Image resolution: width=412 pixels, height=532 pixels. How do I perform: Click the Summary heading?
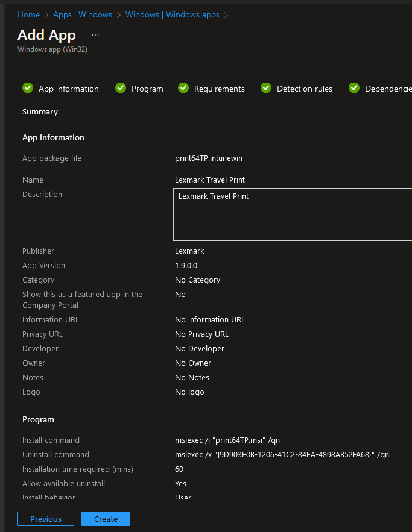(x=40, y=112)
